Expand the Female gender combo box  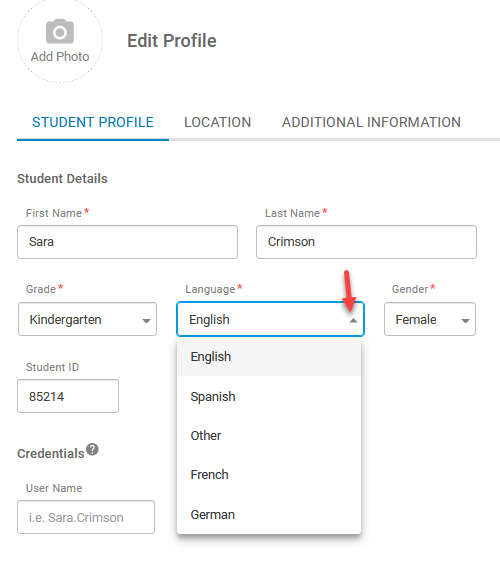430,319
